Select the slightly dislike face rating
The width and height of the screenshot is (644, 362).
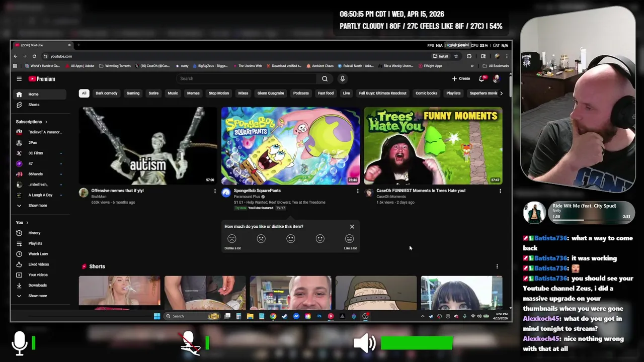[261, 239]
